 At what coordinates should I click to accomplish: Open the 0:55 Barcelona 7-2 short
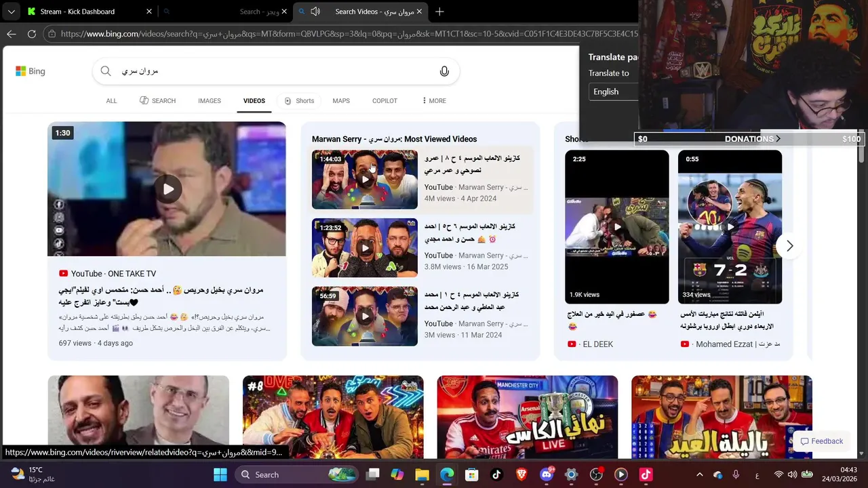(x=730, y=227)
